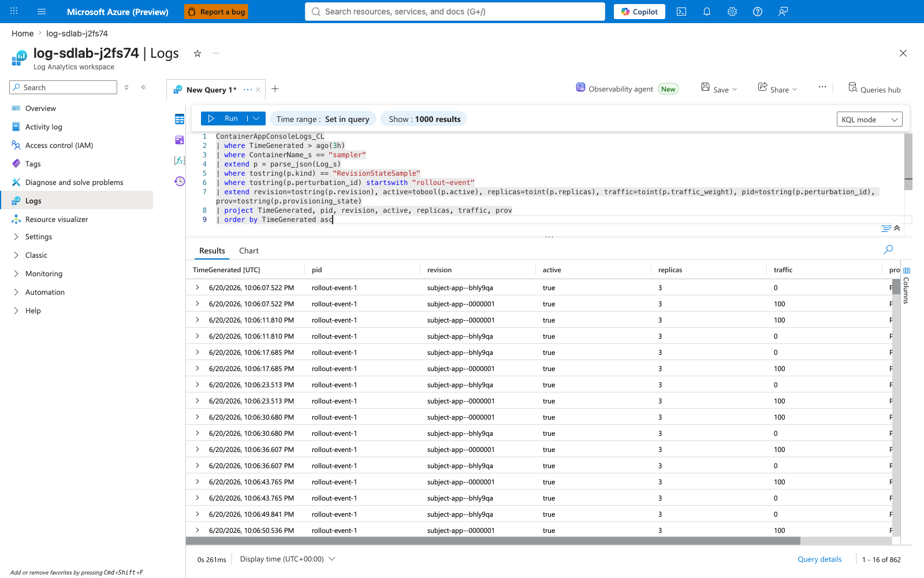The height and width of the screenshot is (578, 924).
Task: Click the Report a bug button
Action: 216,12
